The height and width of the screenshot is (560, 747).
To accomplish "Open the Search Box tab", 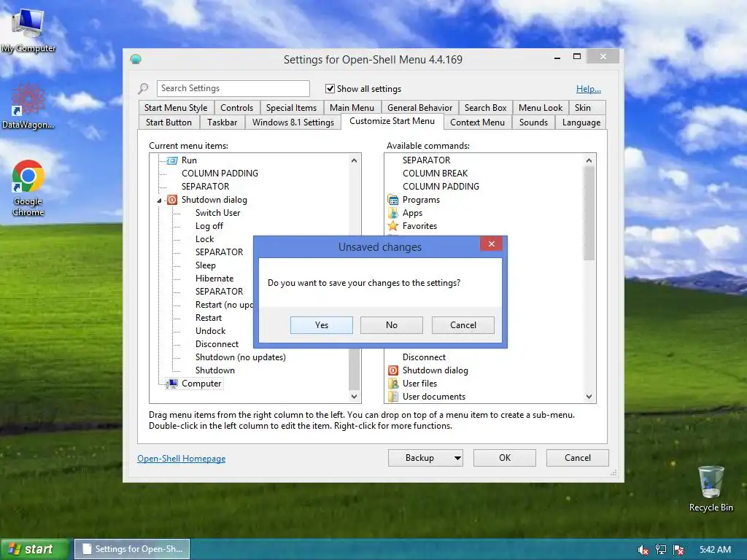I will click(x=485, y=108).
